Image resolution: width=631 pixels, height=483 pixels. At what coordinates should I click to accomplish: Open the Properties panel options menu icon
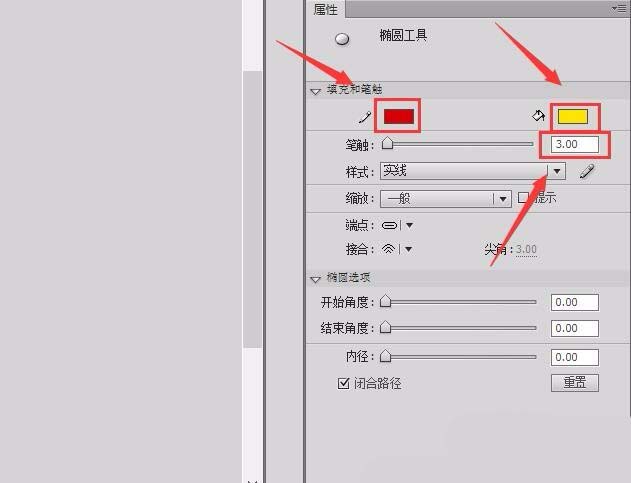coord(619,8)
